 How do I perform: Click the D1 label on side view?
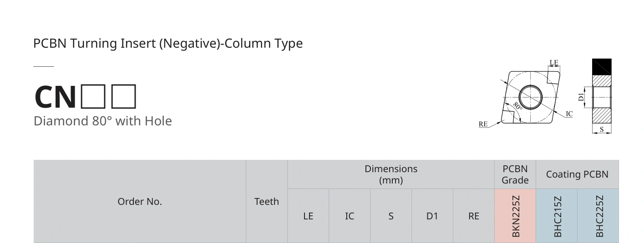581,97
